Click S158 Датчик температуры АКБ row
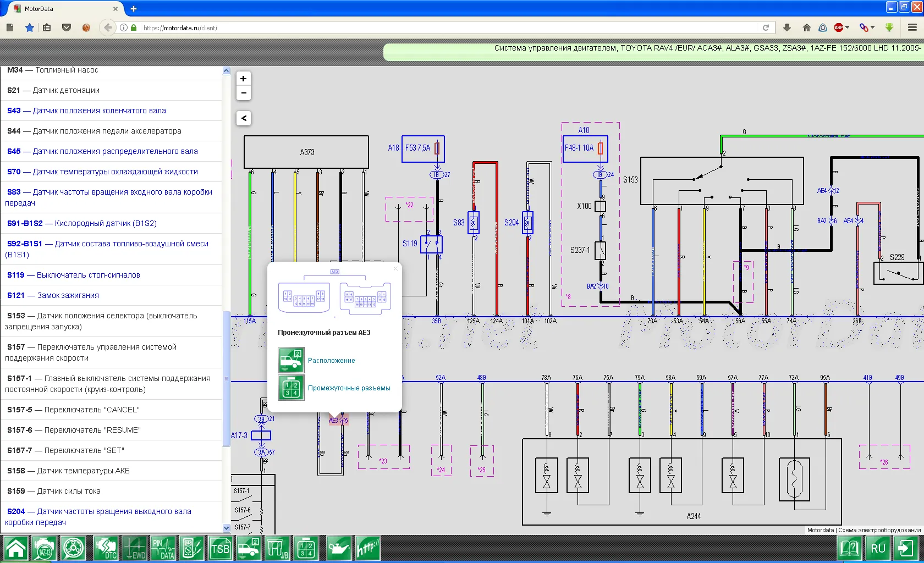The width and height of the screenshot is (924, 563). (111, 471)
